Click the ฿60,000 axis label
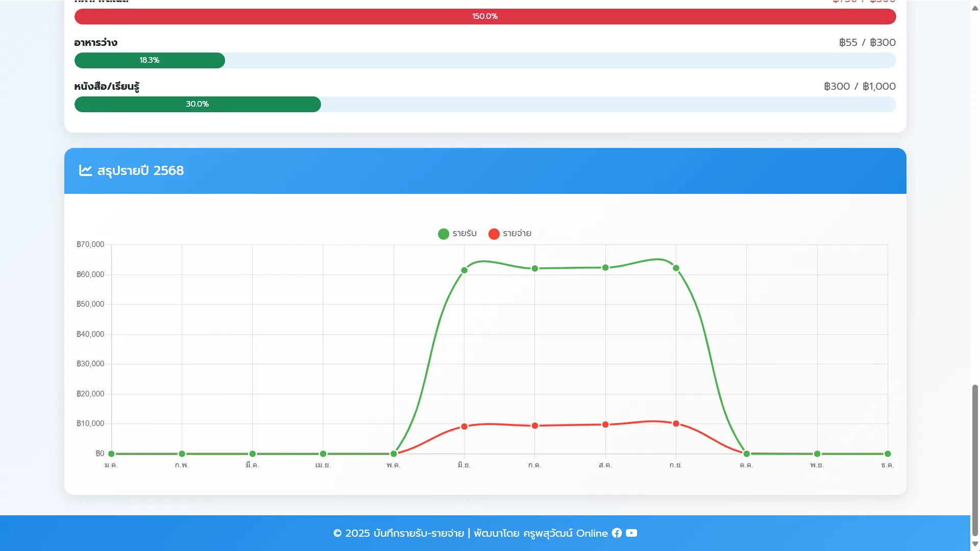The image size is (980, 551). [x=90, y=274]
